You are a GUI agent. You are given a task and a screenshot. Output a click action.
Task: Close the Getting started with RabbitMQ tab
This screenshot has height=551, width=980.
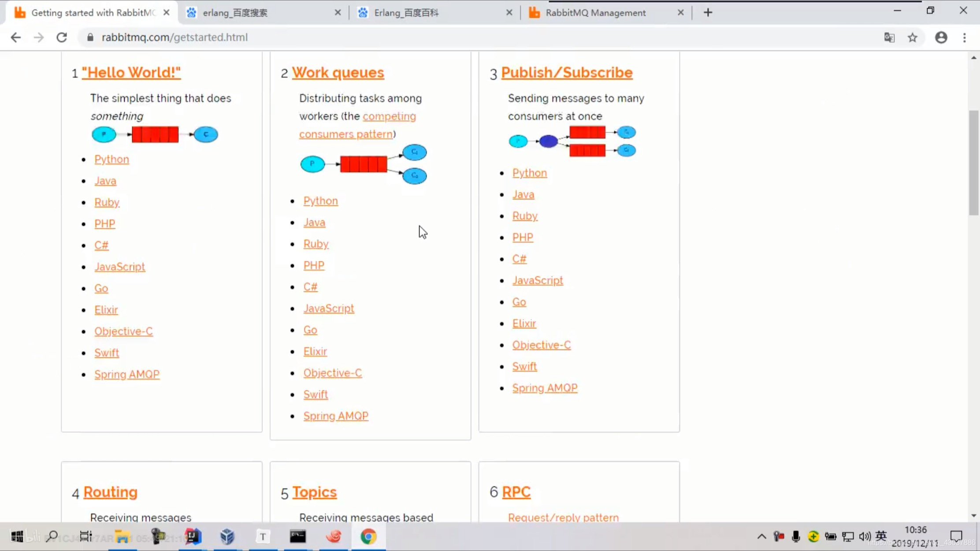pos(166,13)
